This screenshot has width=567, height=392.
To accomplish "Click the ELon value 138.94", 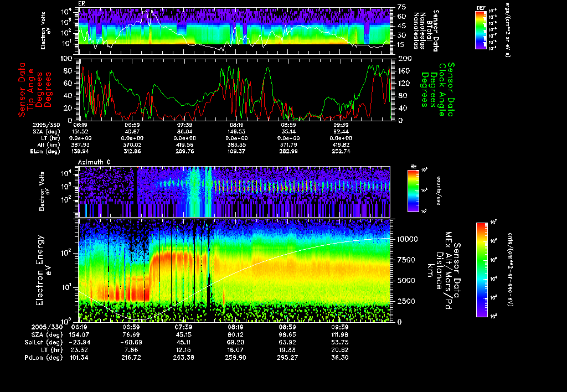I will point(80,151).
